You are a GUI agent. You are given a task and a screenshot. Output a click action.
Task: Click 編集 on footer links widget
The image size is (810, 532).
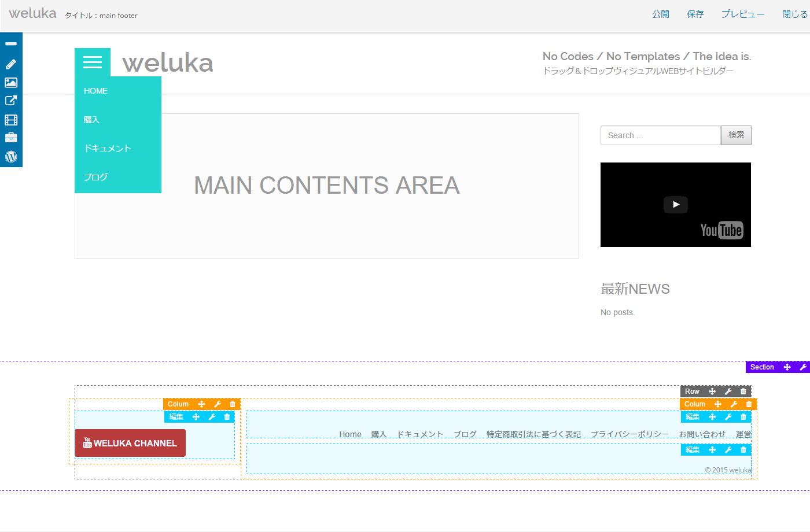click(693, 417)
